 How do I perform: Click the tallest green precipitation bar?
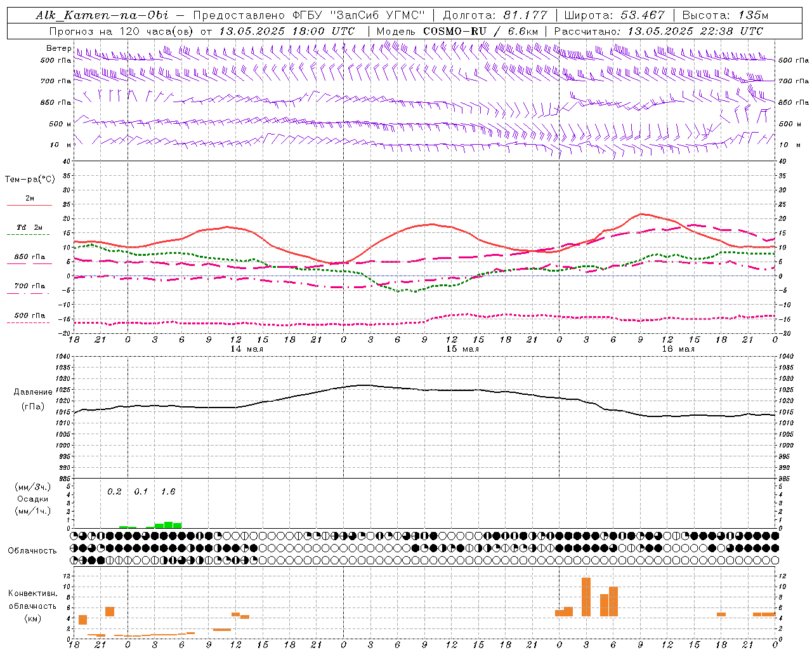[x=168, y=525]
